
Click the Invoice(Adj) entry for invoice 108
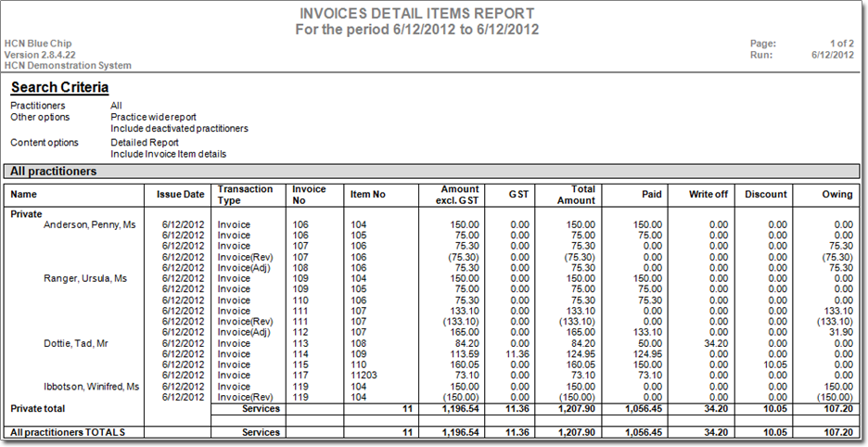(x=245, y=268)
